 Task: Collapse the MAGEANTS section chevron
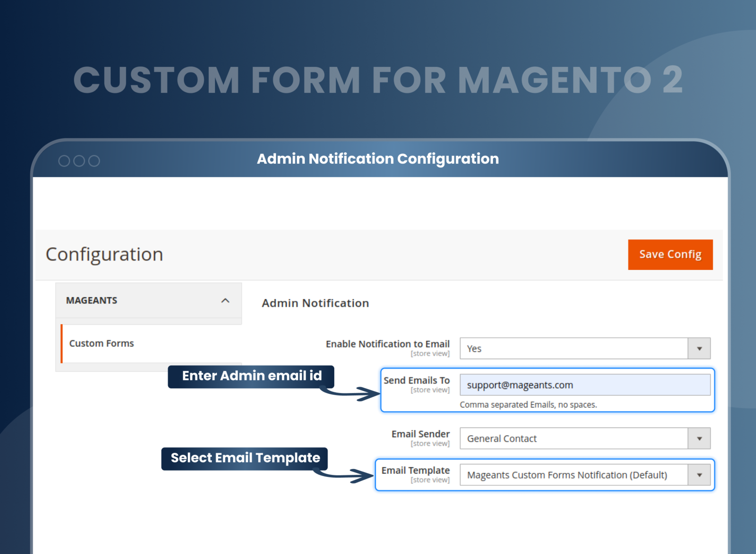[225, 300]
